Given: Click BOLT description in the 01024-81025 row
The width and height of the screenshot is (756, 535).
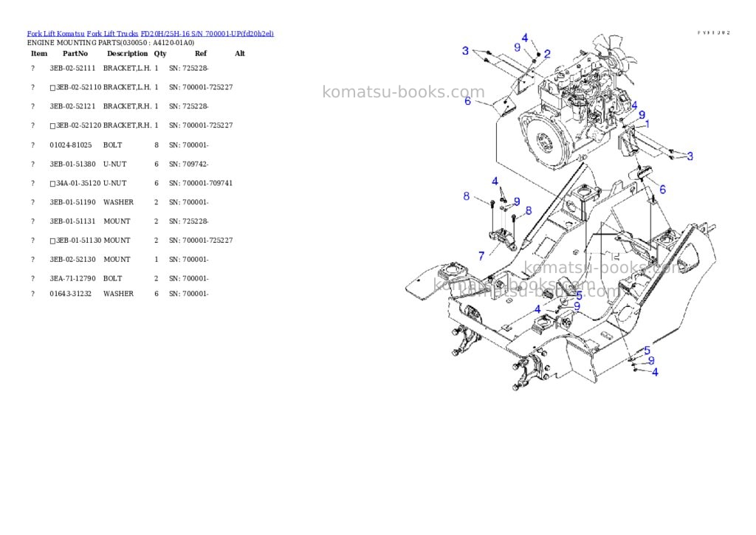Looking at the screenshot, I should click(112, 145).
